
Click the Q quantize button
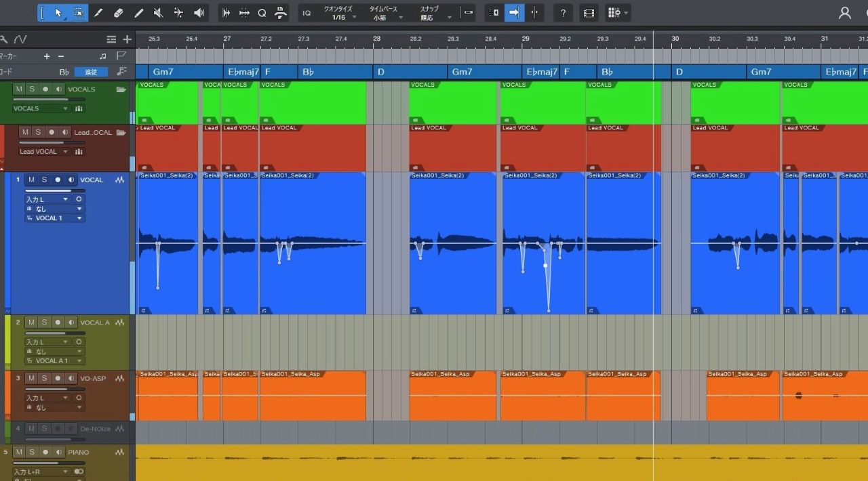point(262,13)
